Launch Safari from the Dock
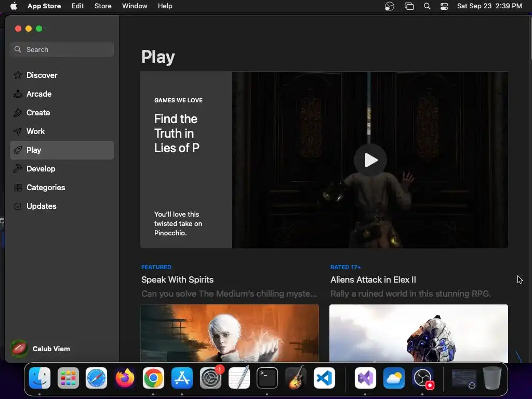532x399 pixels. coord(96,378)
